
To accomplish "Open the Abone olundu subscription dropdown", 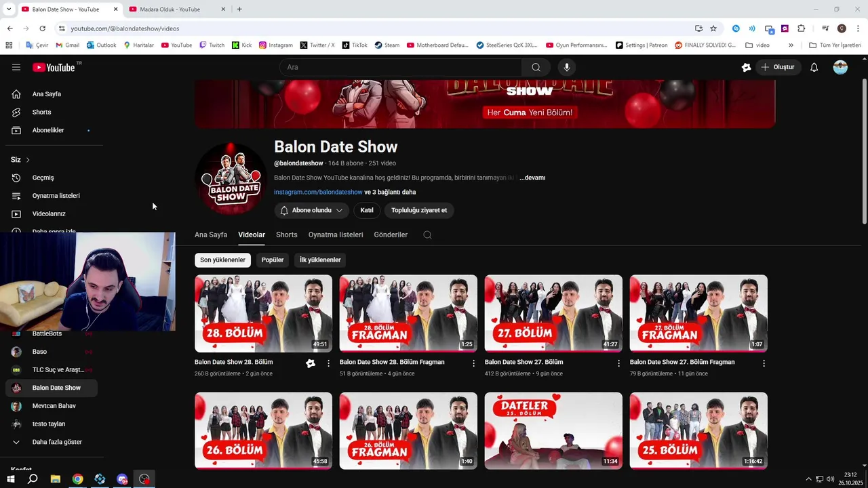I will [x=311, y=210].
